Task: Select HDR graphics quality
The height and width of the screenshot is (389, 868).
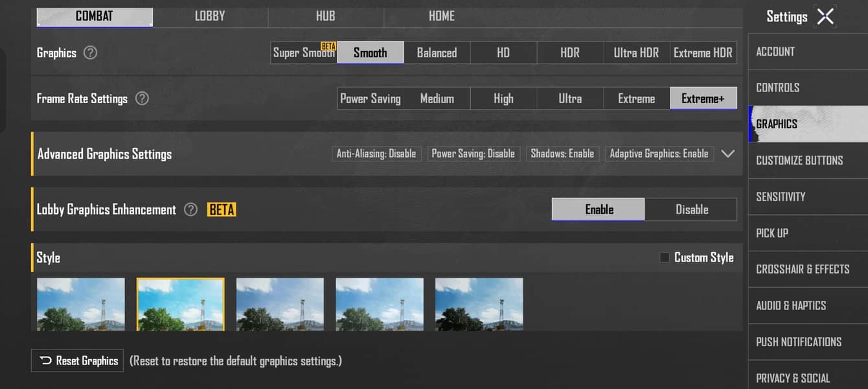Action: pos(570,53)
